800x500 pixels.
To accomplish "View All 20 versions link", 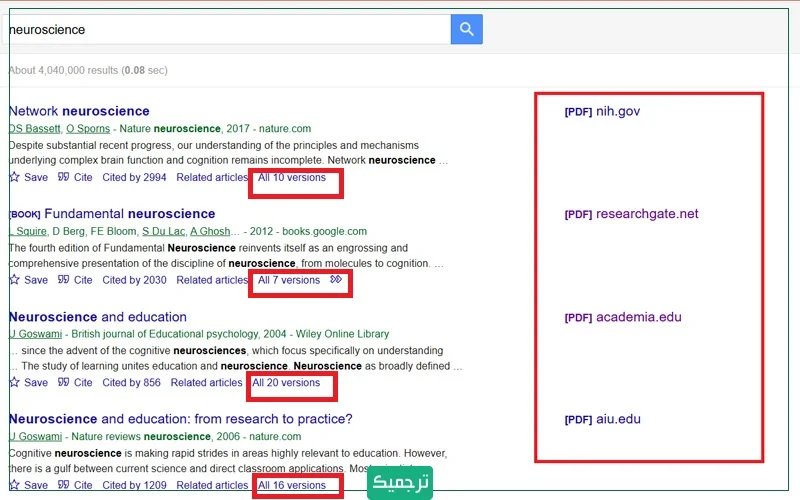I will pyautogui.click(x=286, y=383).
